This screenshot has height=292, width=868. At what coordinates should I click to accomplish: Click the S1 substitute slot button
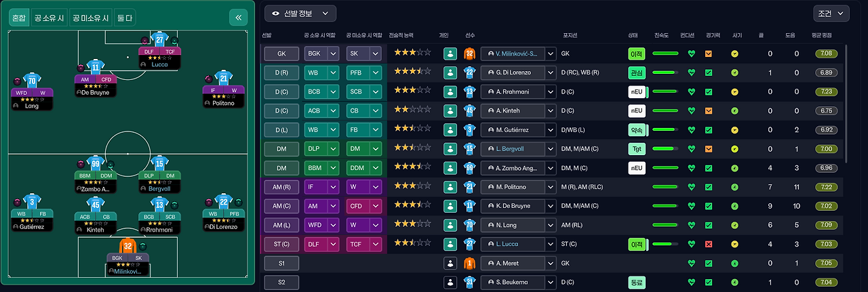pos(281,262)
